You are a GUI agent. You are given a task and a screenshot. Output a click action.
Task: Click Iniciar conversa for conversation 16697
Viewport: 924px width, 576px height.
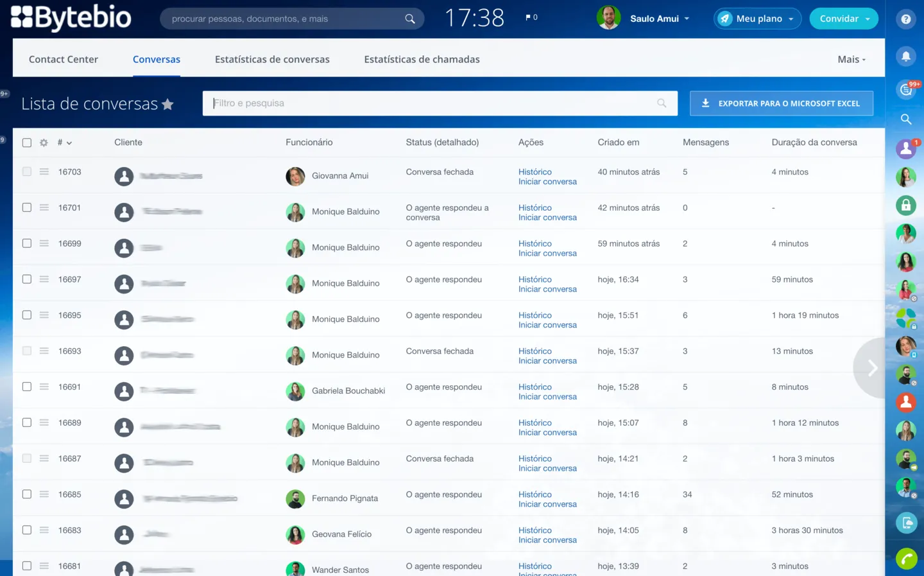(547, 289)
